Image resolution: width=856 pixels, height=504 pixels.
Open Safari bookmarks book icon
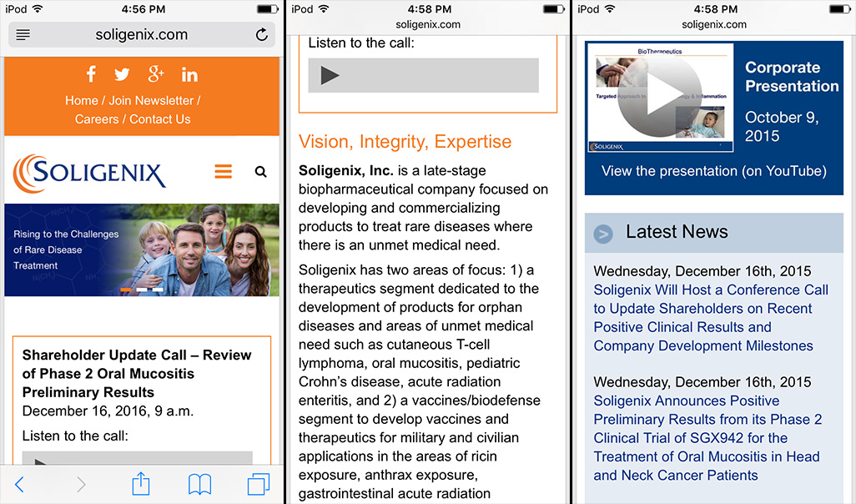pyautogui.click(x=199, y=484)
